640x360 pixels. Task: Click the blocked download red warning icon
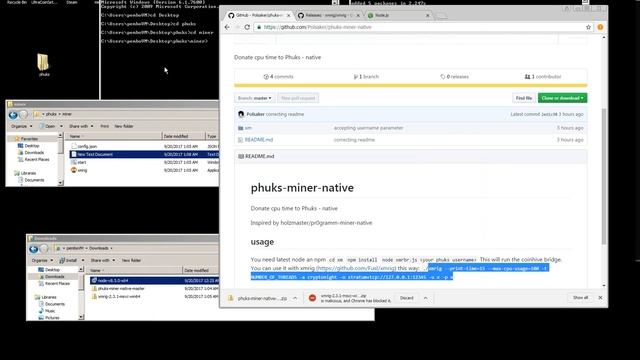(x=312, y=298)
